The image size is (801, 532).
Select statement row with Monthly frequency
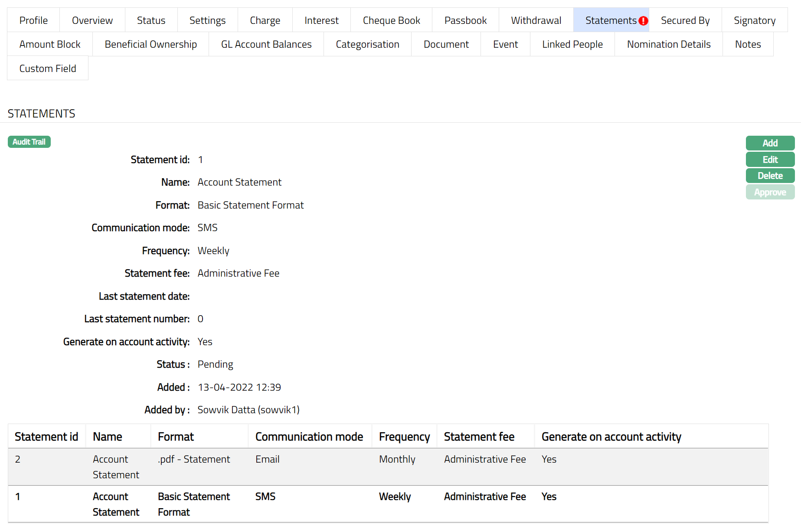click(397, 460)
